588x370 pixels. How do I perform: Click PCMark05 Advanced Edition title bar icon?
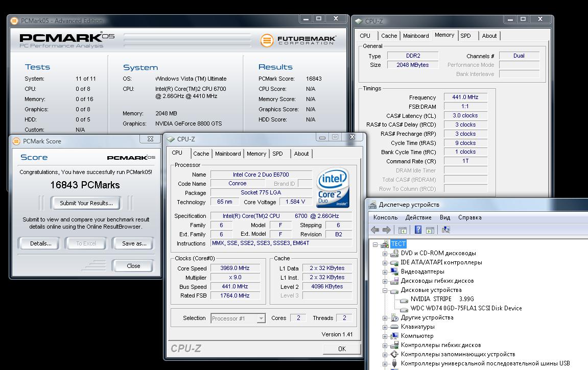coord(14,20)
